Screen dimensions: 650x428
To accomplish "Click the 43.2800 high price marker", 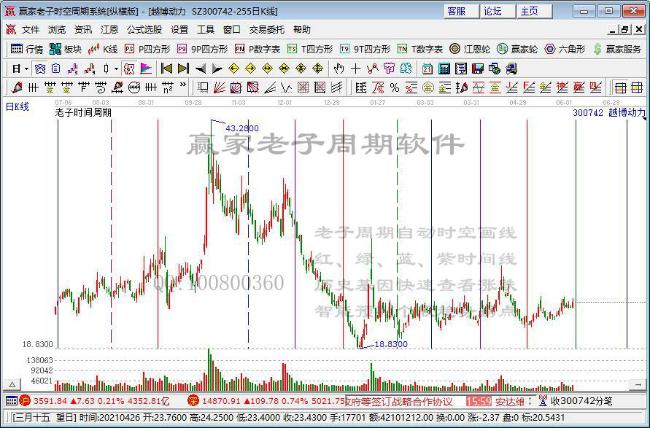I will pyautogui.click(x=242, y=128).
